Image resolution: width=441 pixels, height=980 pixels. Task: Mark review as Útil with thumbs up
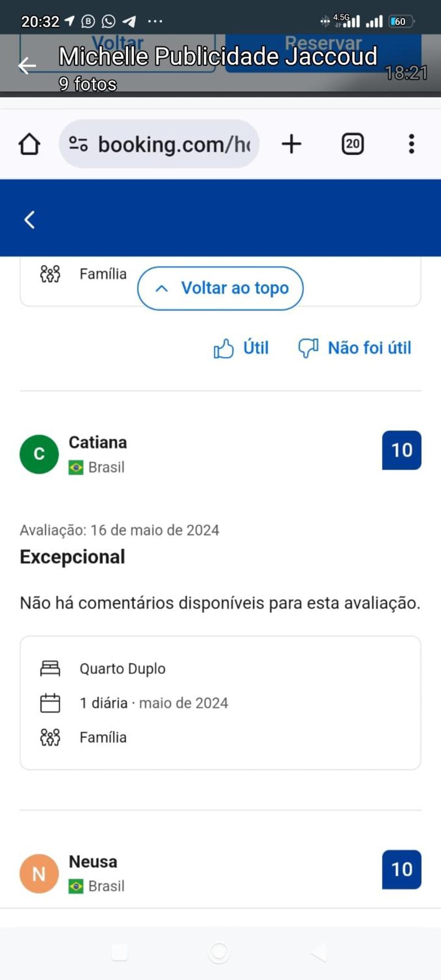[x=241, y=348]
